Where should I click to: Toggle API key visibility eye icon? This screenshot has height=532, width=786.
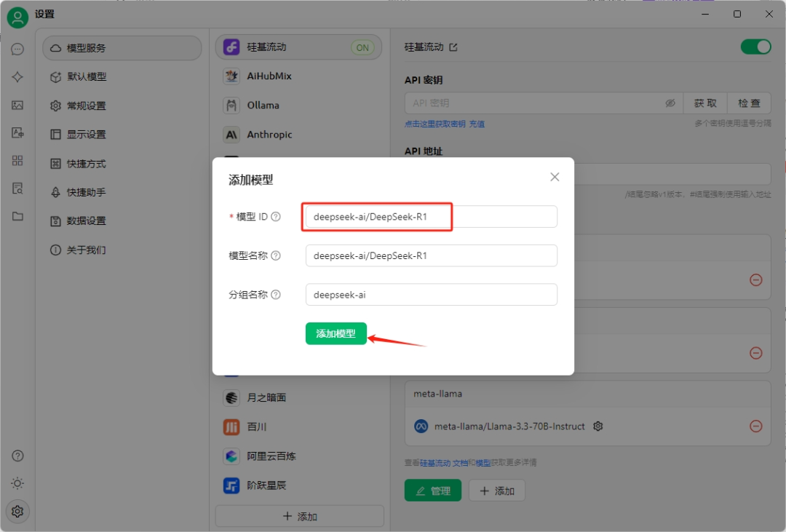[670, 103]
